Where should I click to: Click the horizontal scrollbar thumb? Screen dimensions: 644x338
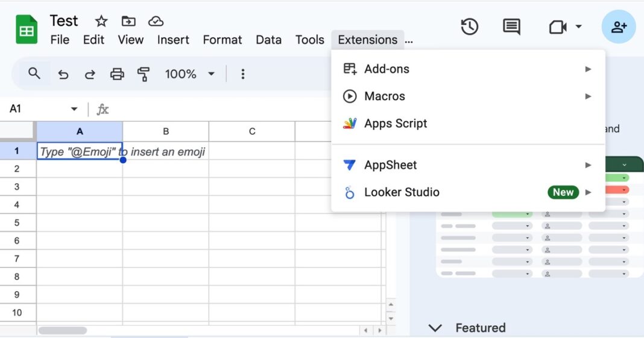click(x=63, y=330)
